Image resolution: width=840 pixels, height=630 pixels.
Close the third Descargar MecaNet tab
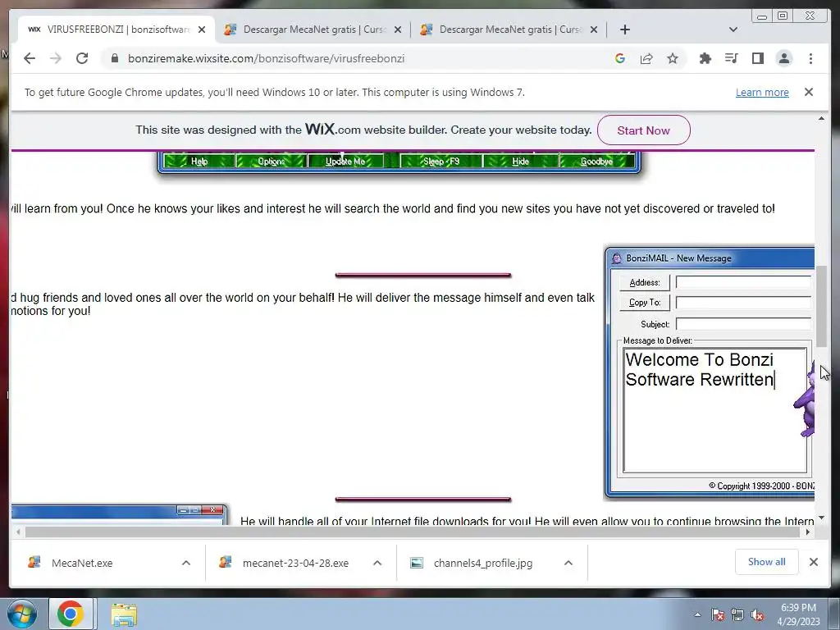click(x=594, y=30)
